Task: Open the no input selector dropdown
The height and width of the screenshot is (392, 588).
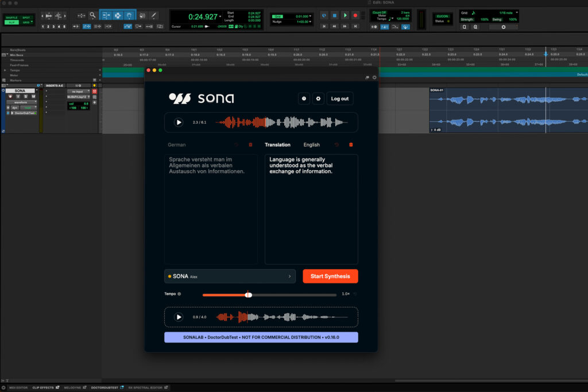Action: tap(79, 91)
